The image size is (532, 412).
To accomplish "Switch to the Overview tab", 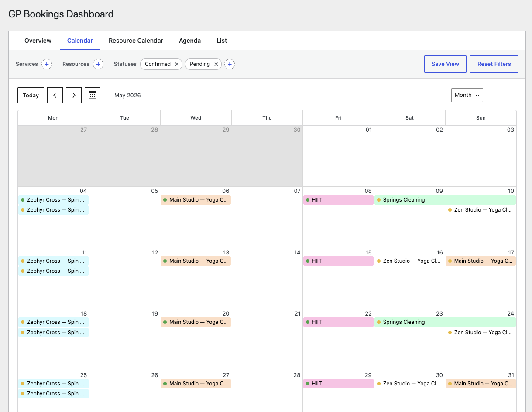I will 38,41.
